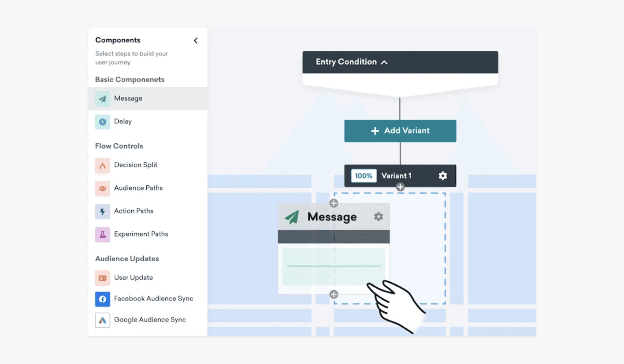The width and height of the screenshot is (624, 364).
Task: Click the Add Variant button
Action: [400, 130]
